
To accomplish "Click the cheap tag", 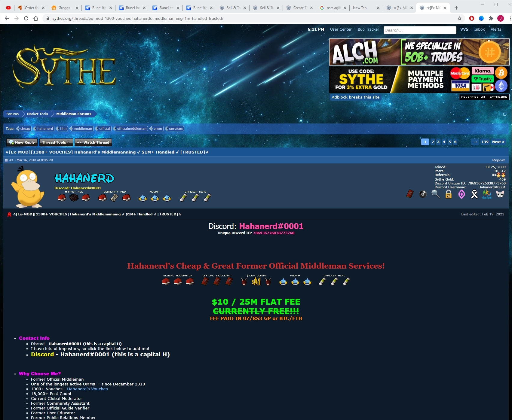I will coord(24,129).
